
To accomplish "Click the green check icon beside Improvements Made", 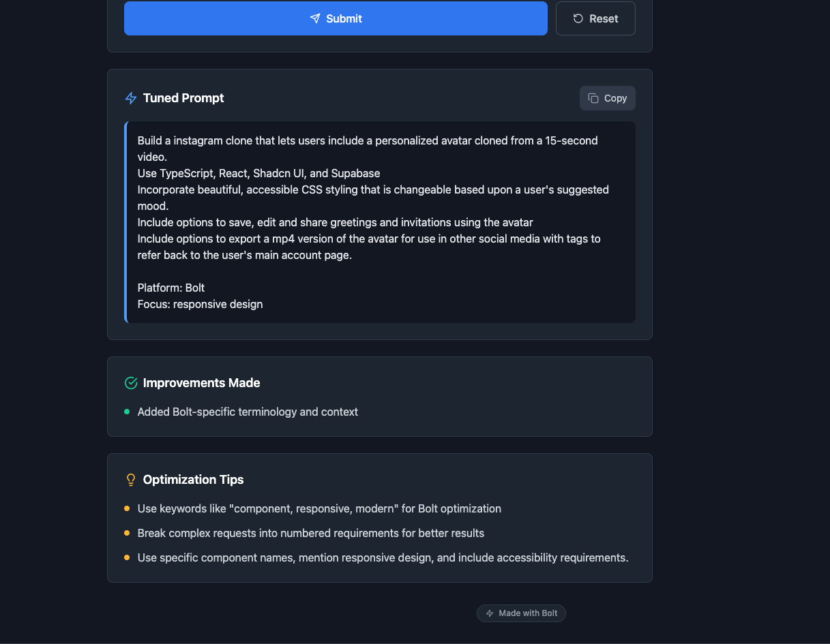I will 131,383.
